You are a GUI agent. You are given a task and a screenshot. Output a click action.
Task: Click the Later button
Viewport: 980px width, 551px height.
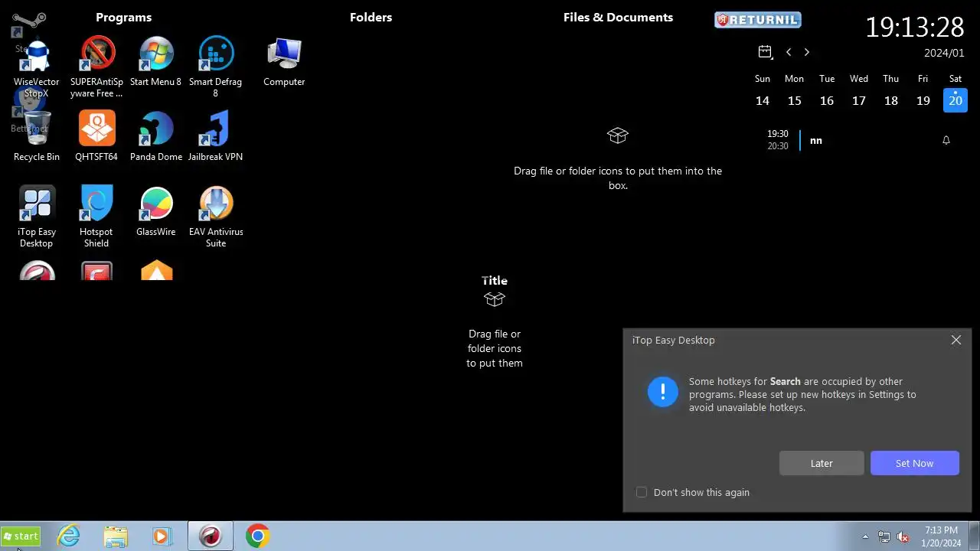click(822, 463)
